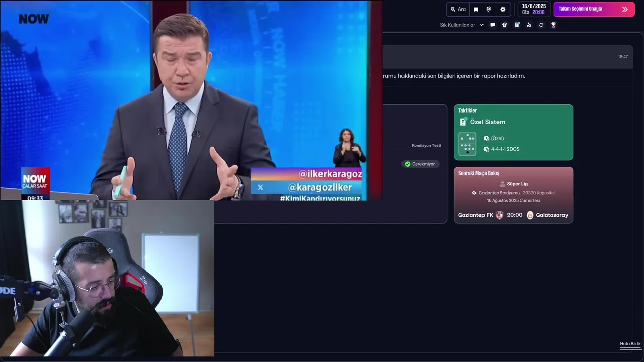644x362 pixels.
Task: Select the Galatasaray team name
Action: tap(552, 215)
